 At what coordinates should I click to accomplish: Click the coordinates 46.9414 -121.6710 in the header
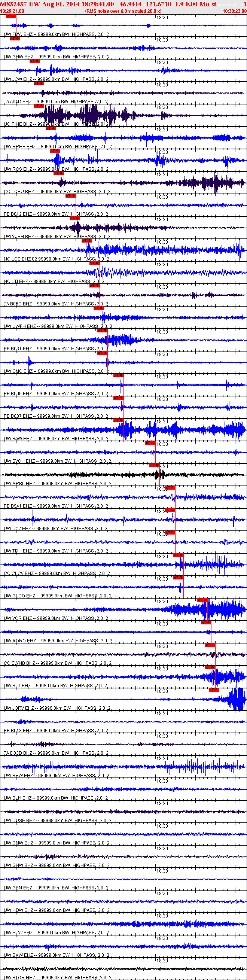(x=145, y=4)
